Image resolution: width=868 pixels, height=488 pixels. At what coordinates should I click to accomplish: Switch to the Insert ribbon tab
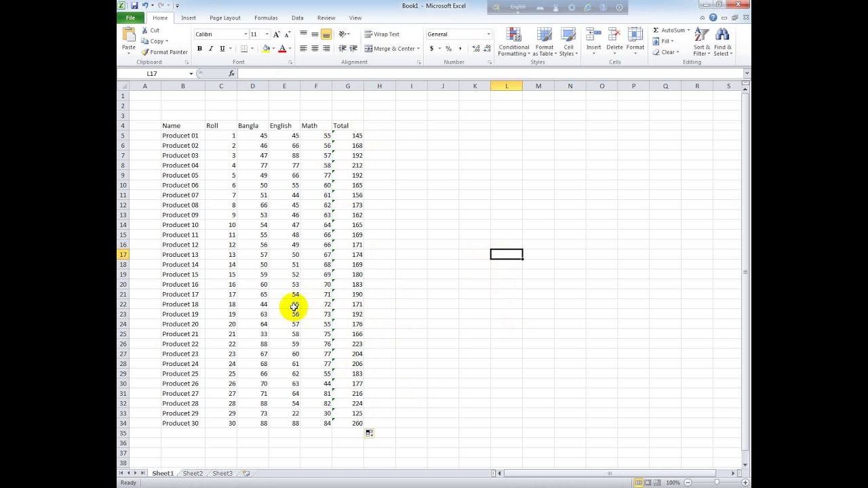189,18
